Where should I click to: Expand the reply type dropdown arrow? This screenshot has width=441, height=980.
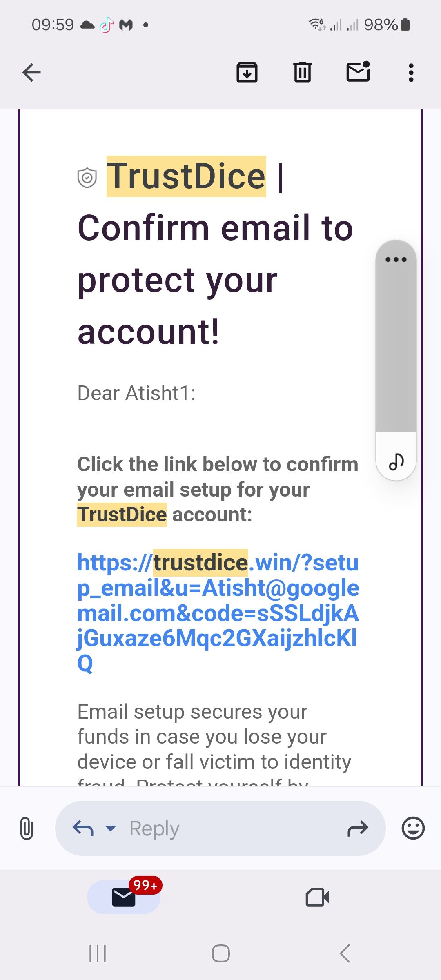(111, 828)
